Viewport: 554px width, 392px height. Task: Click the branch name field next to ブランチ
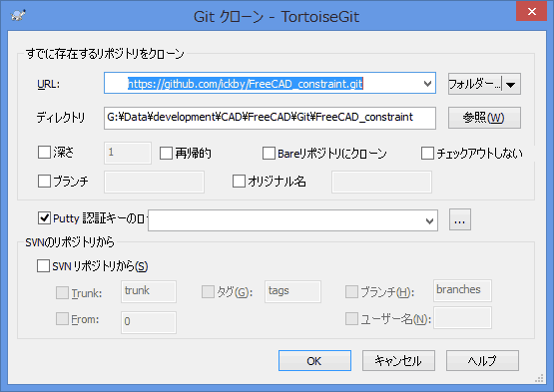coord(154,182)
